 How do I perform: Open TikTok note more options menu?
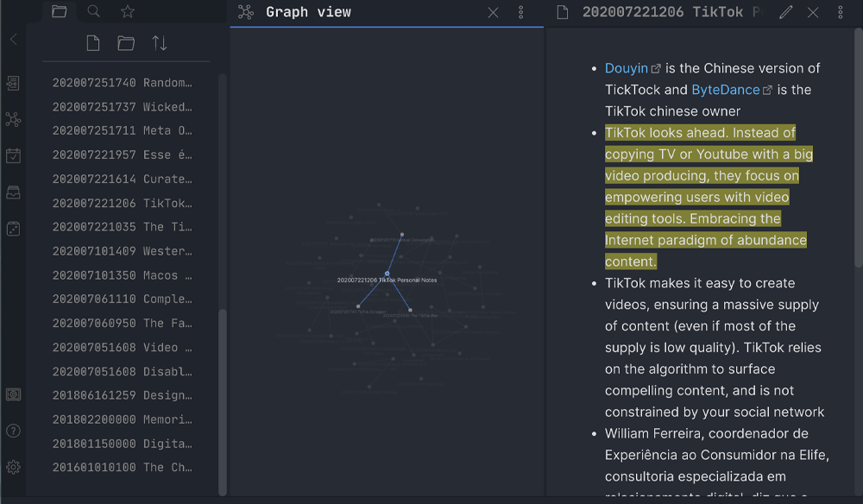tap(841, 12)
